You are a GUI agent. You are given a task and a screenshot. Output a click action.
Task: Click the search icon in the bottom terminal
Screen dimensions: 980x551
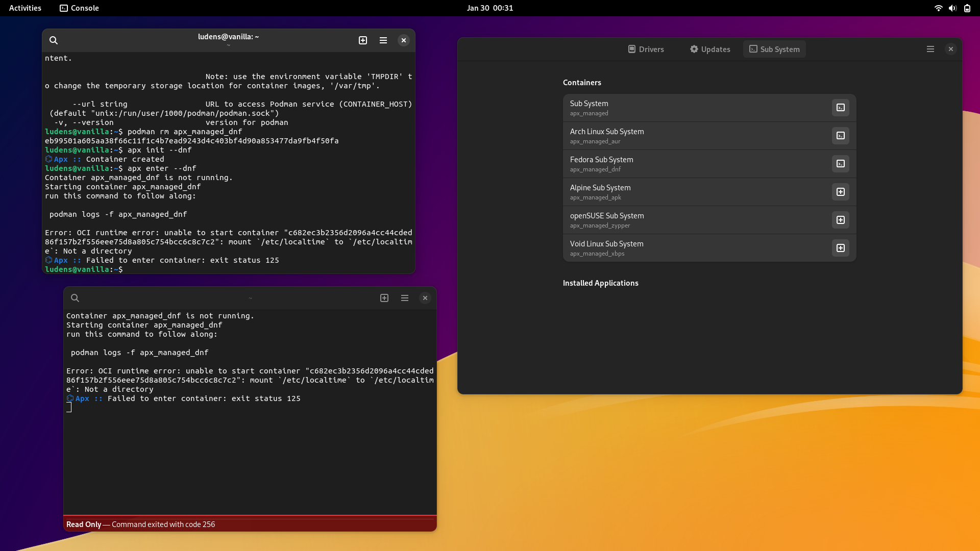coord(75,298)
